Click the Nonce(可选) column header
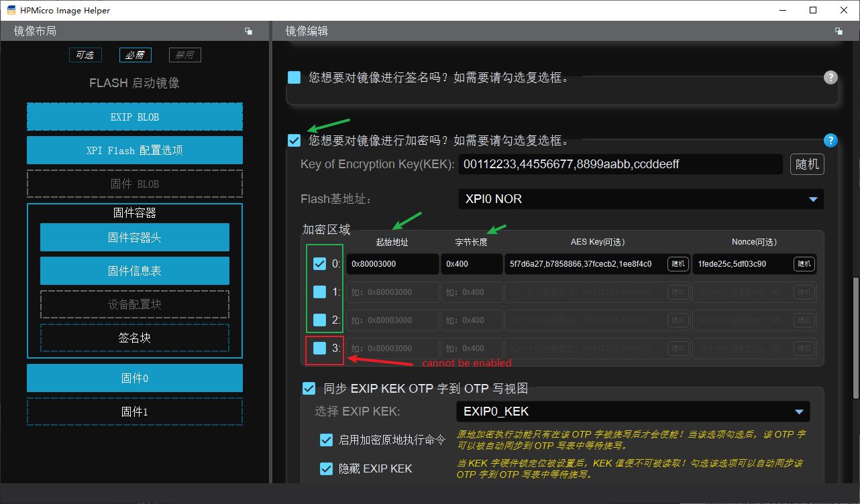The height and width of the screenshot is (504, 860). (x=754, y=243)
